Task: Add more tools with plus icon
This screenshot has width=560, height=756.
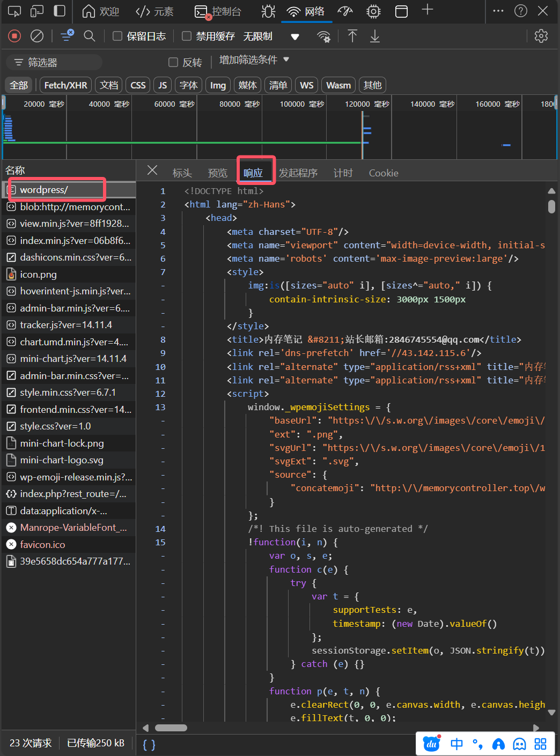Action: point(428,10)
